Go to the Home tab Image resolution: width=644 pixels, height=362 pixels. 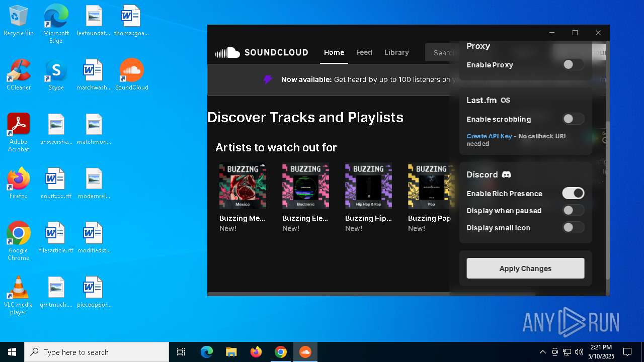click(334, 52)
